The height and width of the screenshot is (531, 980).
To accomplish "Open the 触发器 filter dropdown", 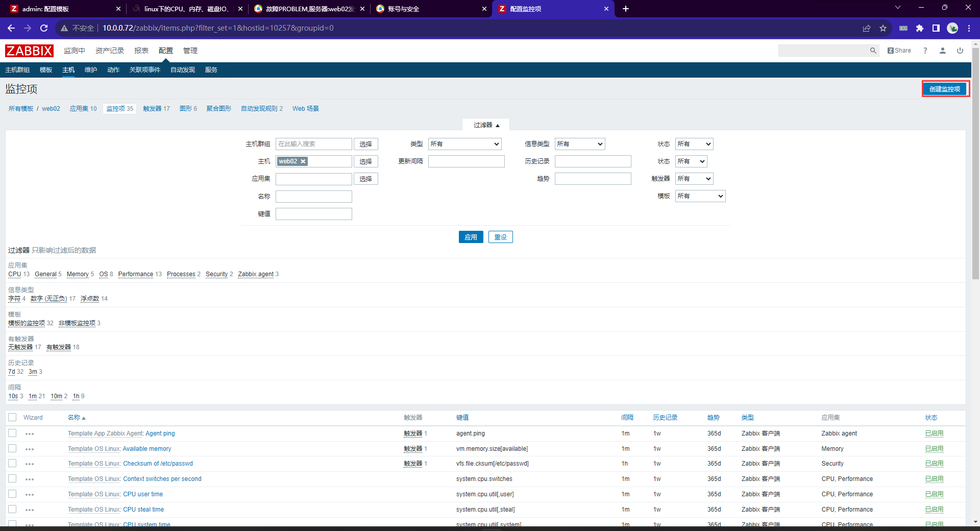I will point(694,179).
